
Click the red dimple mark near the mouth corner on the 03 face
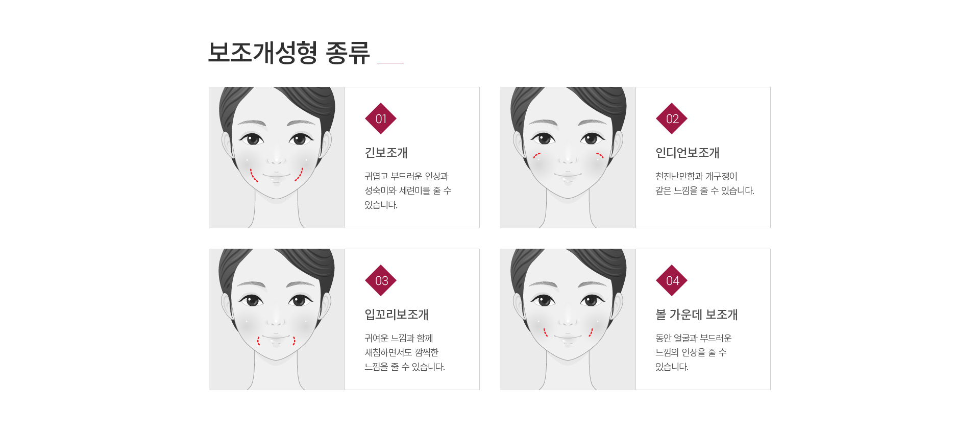259,341
